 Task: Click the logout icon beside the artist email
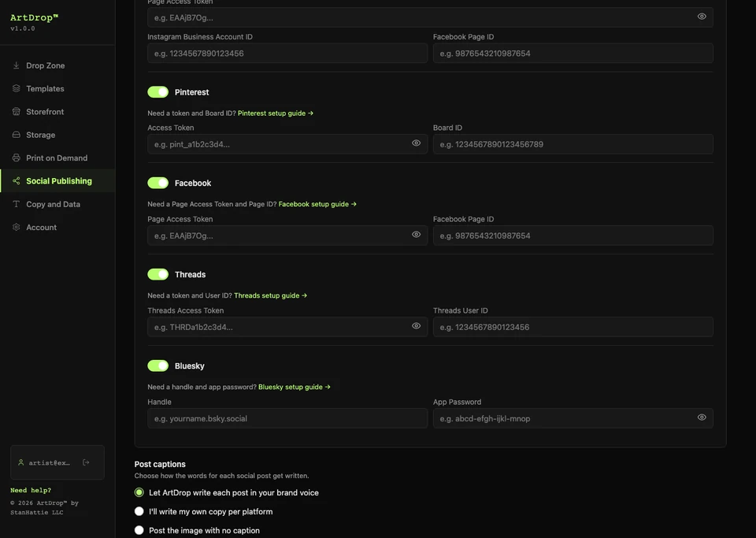pyautogui.click(x=86, y=462)
